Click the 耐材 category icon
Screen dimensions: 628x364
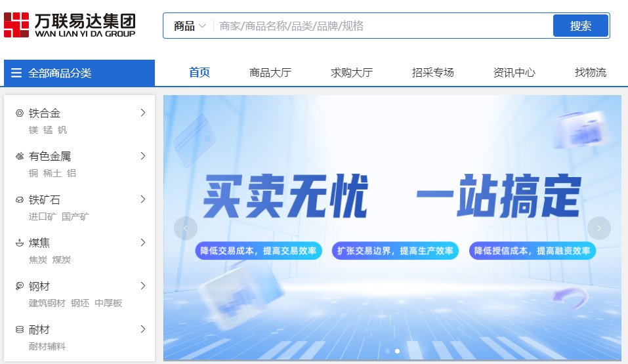(x=20, y=329)
